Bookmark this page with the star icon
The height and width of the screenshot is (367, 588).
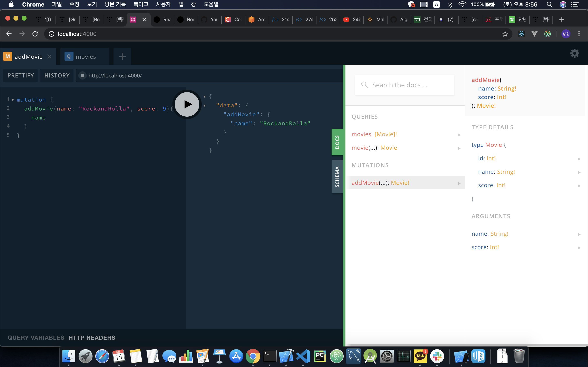[x=505, y=34]
